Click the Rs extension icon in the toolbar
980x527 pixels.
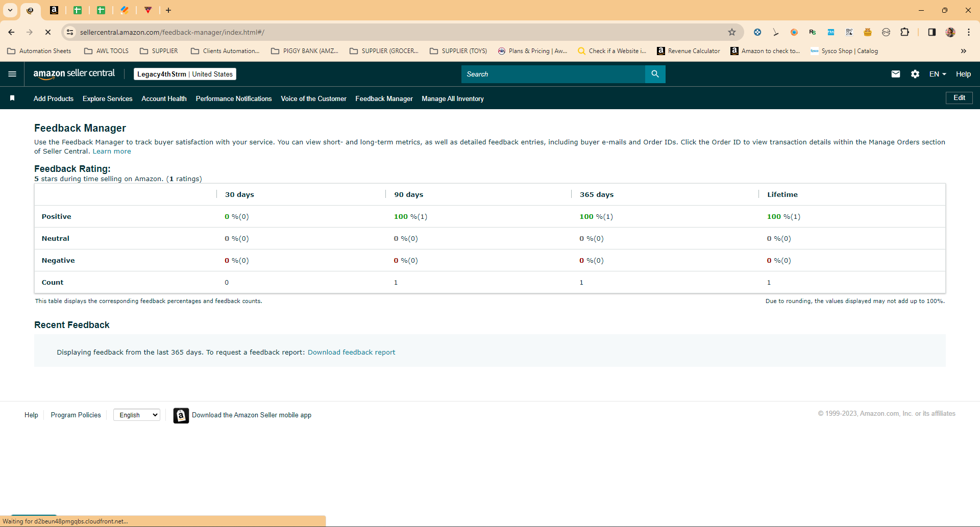[813, 32]
